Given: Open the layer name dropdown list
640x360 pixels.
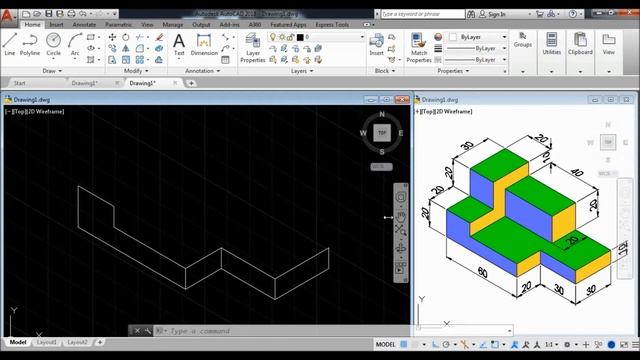Looking at the screenshot, I should click(x=362, y=37).
